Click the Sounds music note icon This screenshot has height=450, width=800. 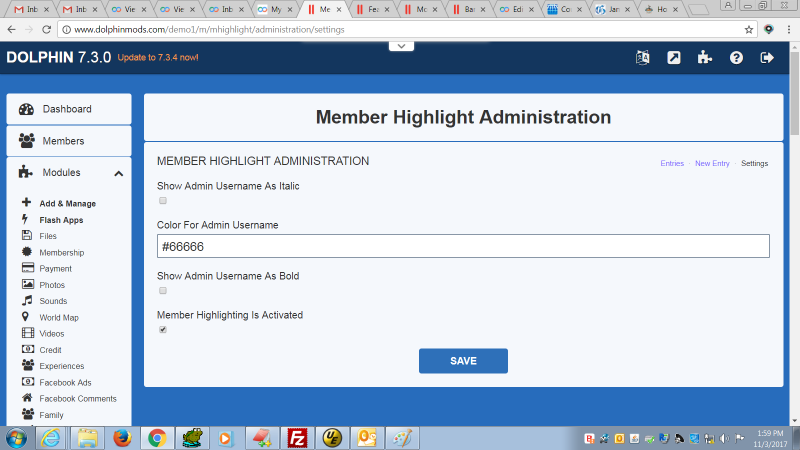[27, 301]
